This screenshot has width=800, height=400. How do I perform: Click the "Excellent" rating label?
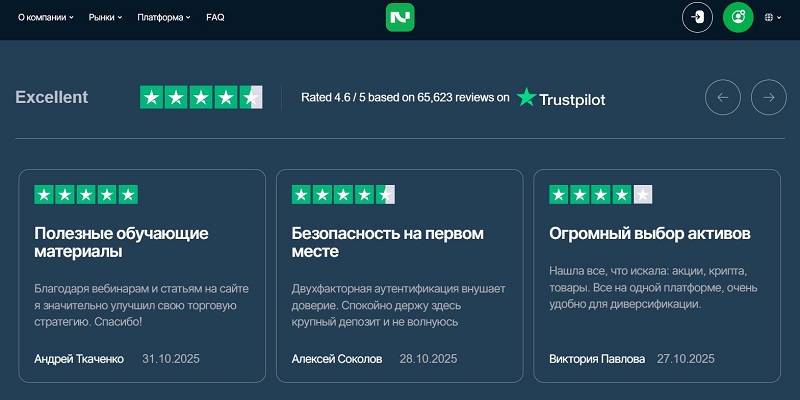coord(52,97)
